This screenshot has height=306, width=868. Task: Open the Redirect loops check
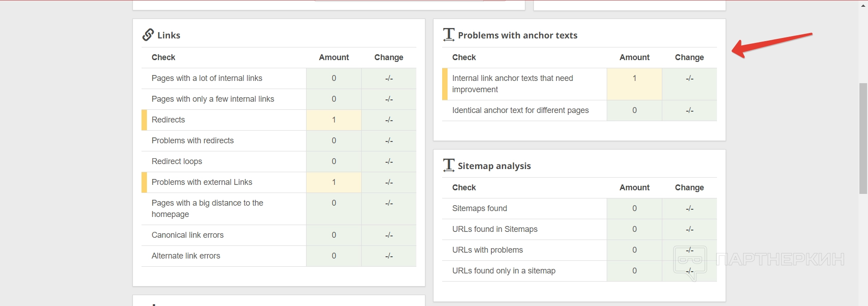177,161
